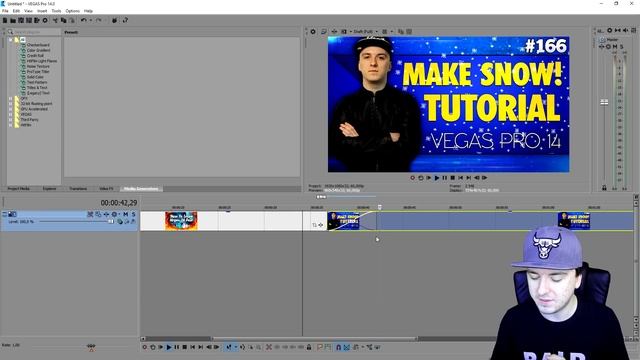
Task: Select Checkerboard media generator
Action: [38, 45]
